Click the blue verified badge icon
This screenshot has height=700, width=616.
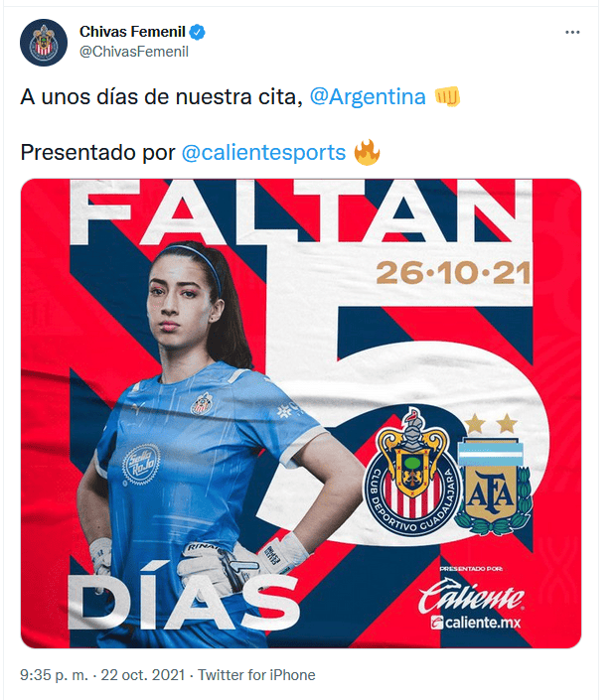(198, 32)
